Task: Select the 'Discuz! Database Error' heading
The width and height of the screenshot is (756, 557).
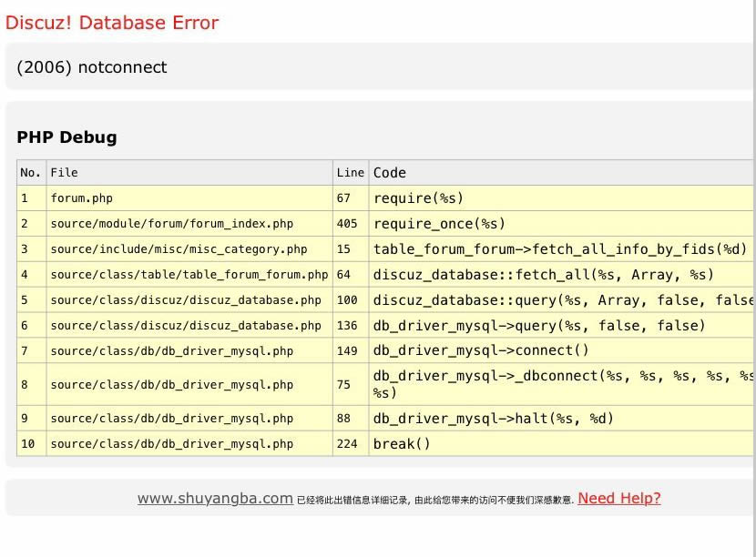Action: pyautogui.click(x=112, y=23)
